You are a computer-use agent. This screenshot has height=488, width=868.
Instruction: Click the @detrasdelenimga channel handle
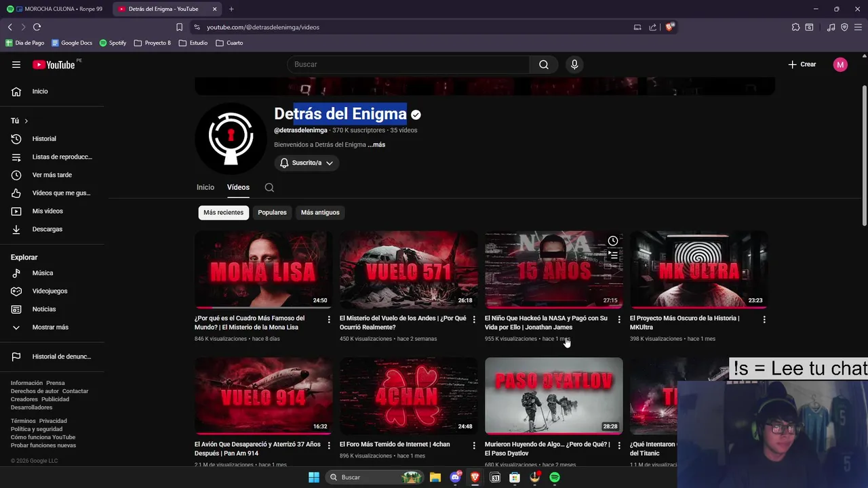pos(300,130)
